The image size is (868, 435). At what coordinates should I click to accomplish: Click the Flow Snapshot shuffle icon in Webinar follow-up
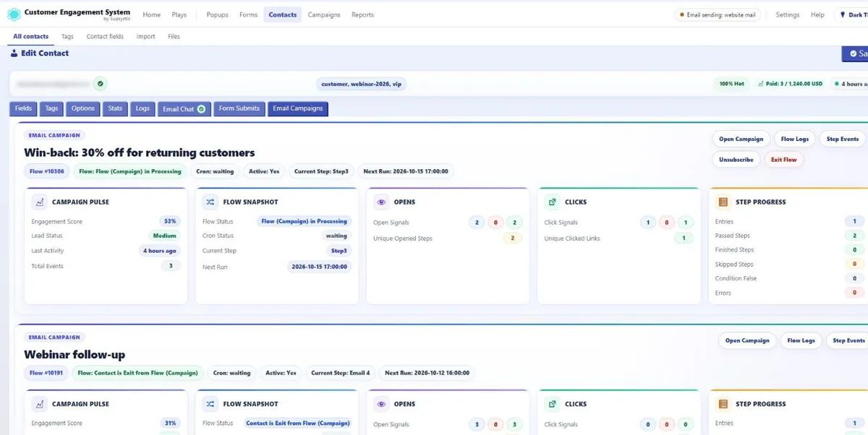(x=210, y=404)
